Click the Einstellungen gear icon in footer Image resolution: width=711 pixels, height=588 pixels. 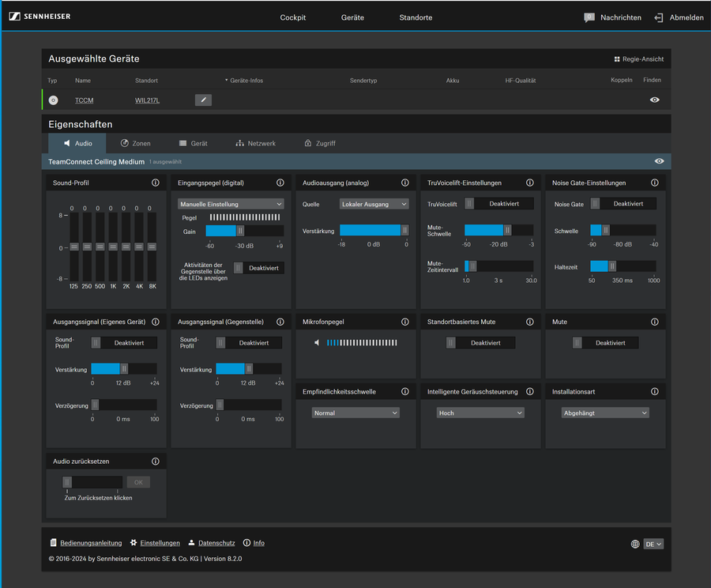(x=134, y=543)
